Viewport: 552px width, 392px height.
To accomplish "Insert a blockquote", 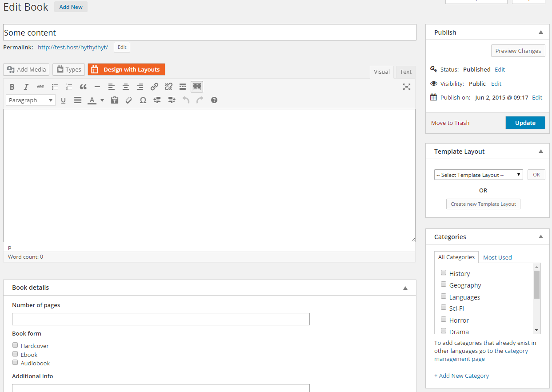I will click(x=83, y=87).
